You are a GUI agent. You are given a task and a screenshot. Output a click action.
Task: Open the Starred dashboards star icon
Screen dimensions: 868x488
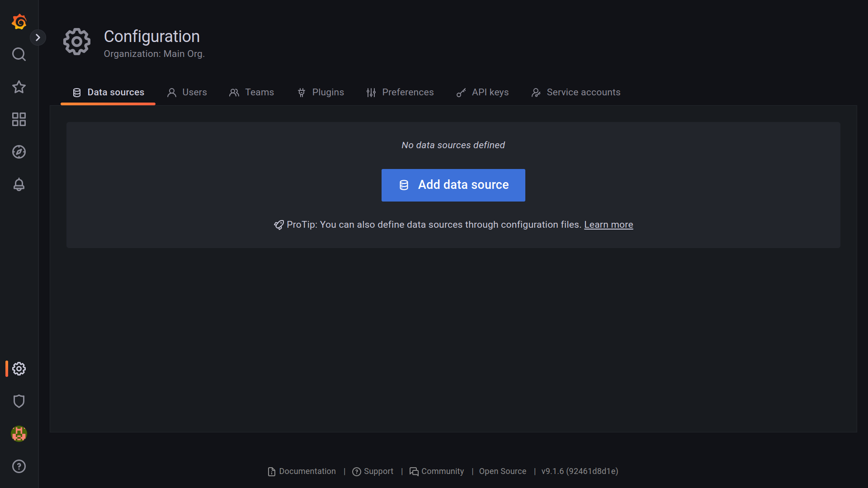click(19, 87)
